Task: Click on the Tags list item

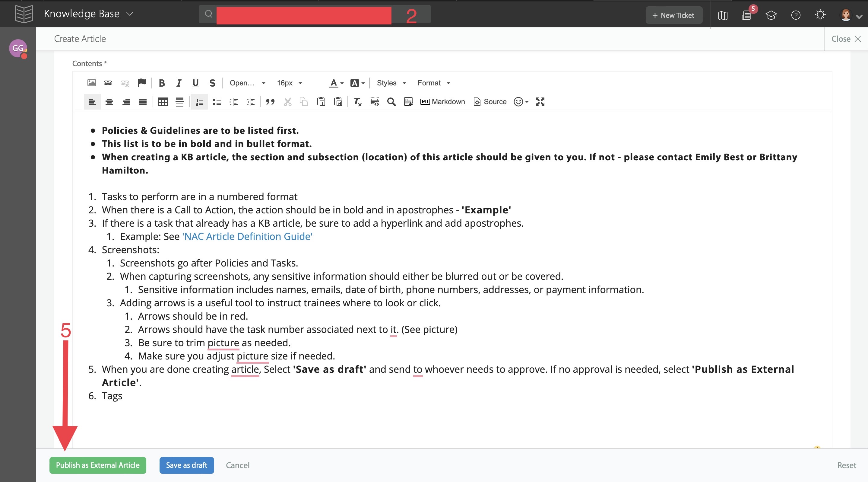Action: [x=112, y=396]
